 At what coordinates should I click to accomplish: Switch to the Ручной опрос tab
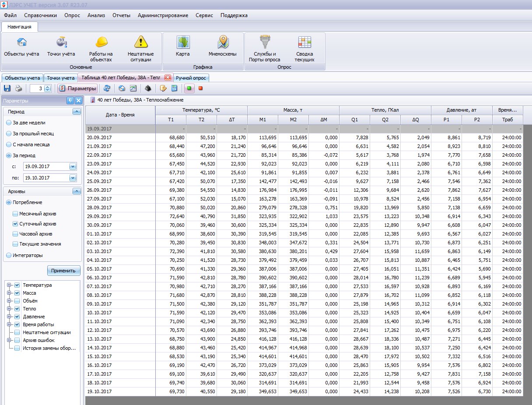[191, 78]
